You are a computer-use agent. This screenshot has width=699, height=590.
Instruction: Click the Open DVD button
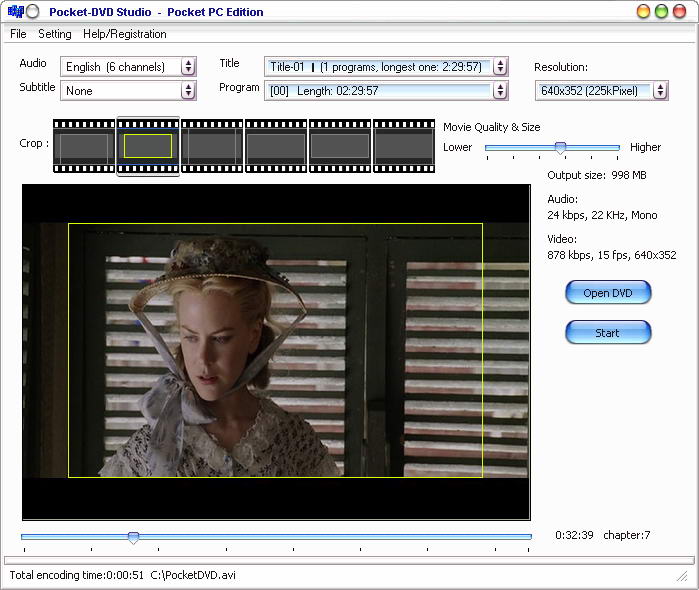coord(608,293)
